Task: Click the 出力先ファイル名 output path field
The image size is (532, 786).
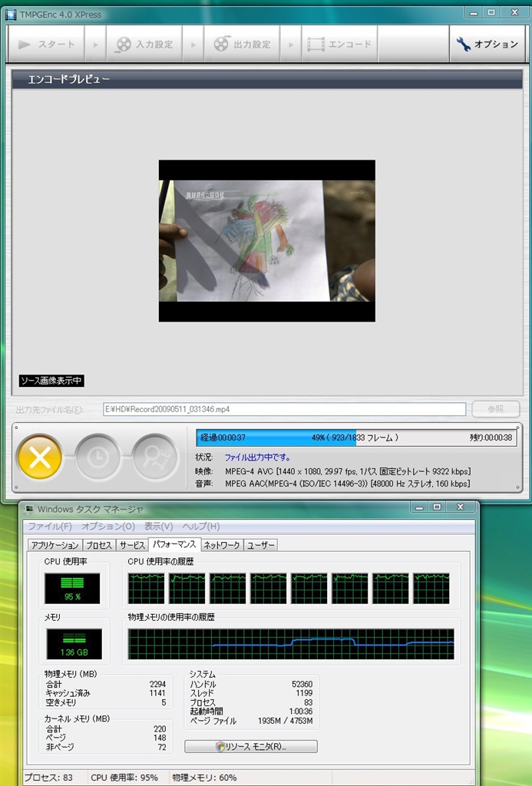Action: (x=284, y=409)
